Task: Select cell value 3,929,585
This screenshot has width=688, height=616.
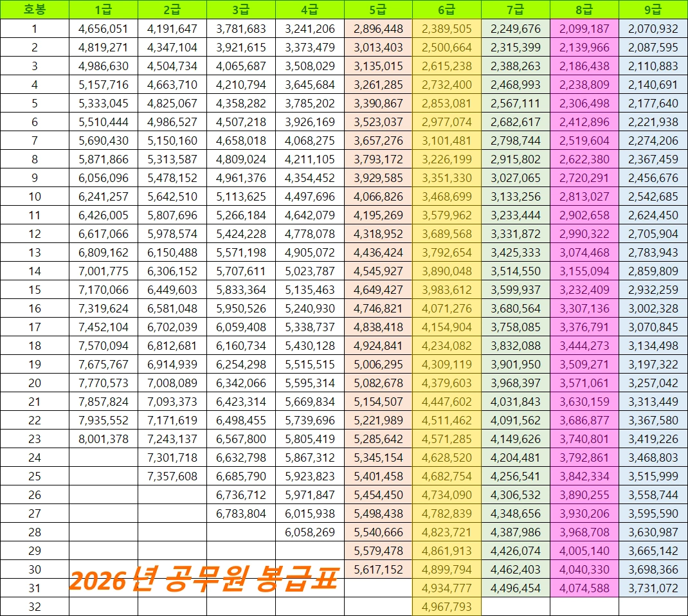Action: [x=378, y=178]
